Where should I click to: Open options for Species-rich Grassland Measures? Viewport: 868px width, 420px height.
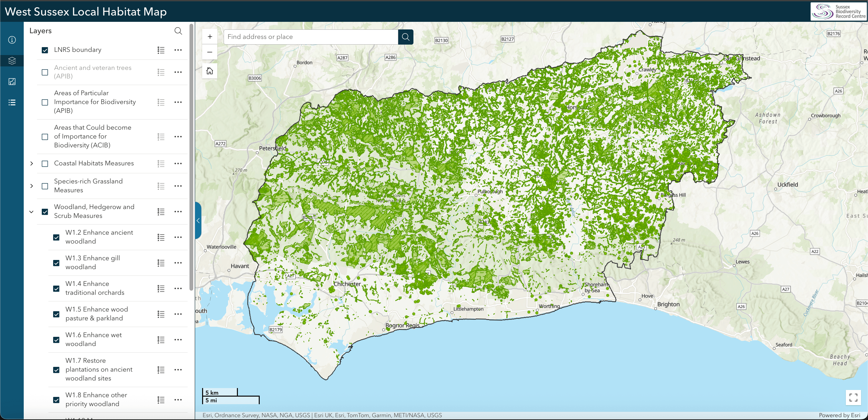[x=178, y=186]
